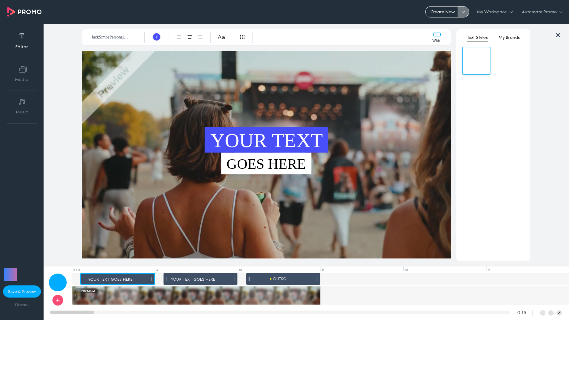
Task: Switch to the Text Styles tab
Action: (x=477, y=37)
